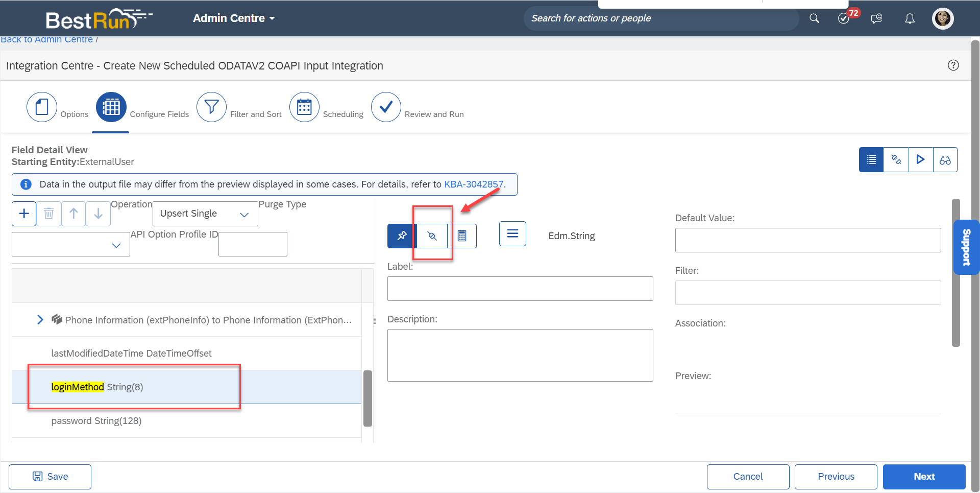Screen dimensions: 980x493
Task: Open the conversations chat icon
Action: tap(876, 19)
